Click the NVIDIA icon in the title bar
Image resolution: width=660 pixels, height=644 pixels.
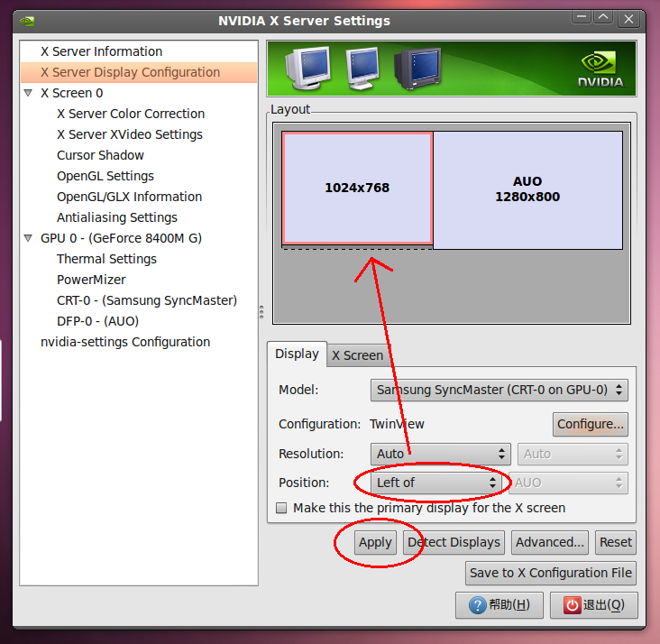point(27,21)
